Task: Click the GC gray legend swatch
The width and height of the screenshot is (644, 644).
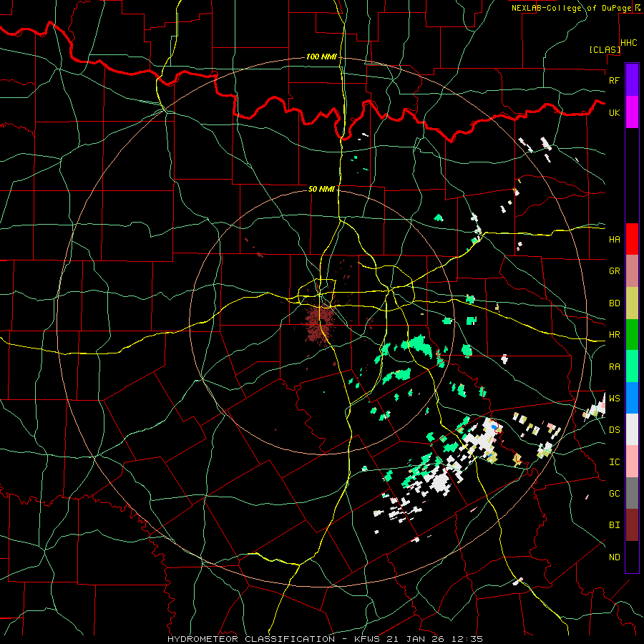Action: pyautogui.click(x=632, y=493)
